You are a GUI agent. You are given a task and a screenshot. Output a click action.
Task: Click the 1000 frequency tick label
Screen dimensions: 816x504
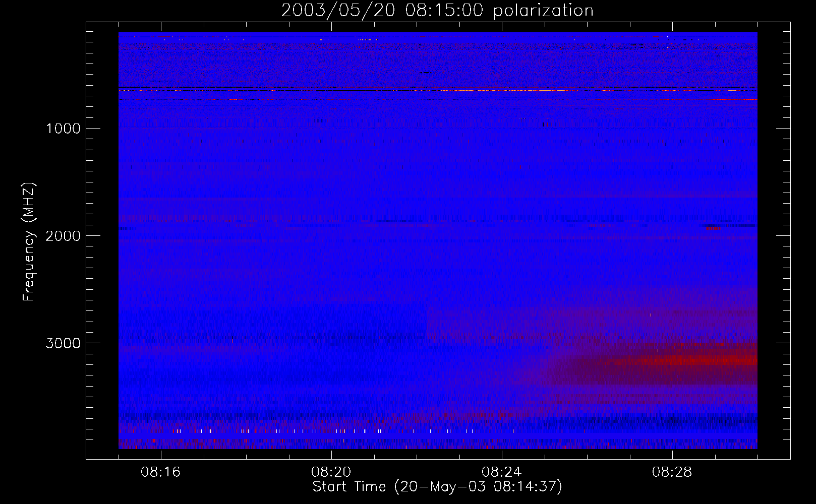(63, 129)
